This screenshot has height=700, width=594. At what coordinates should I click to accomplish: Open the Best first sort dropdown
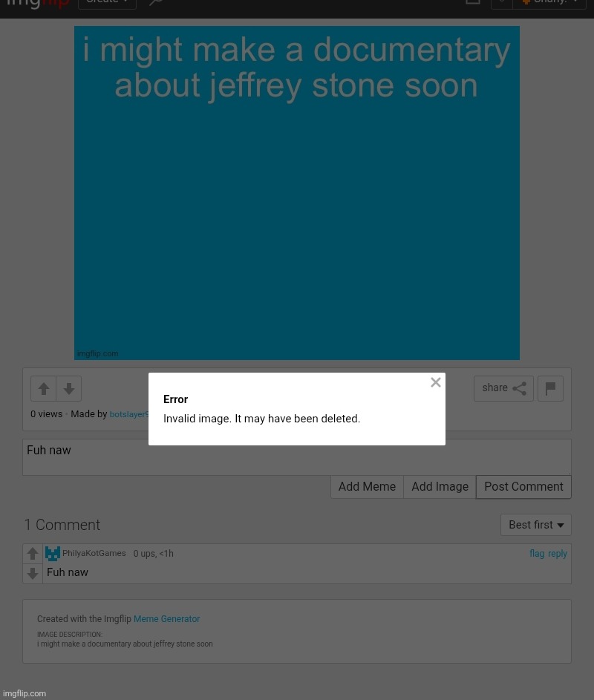tap(536, 525)
